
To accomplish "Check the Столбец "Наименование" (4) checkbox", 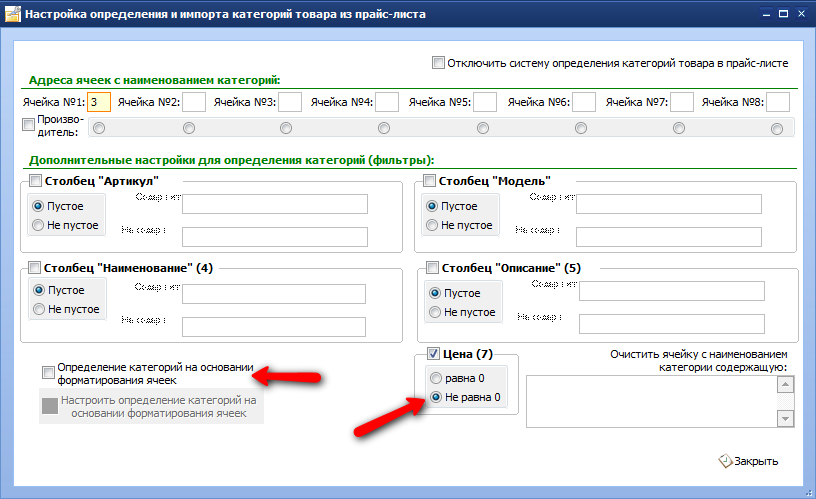I will [34, 267].
